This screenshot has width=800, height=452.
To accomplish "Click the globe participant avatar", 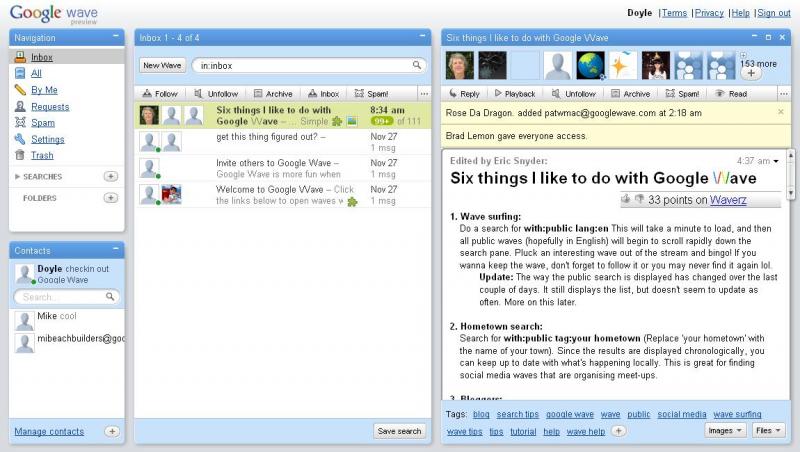I will click(x=590, y=65).
